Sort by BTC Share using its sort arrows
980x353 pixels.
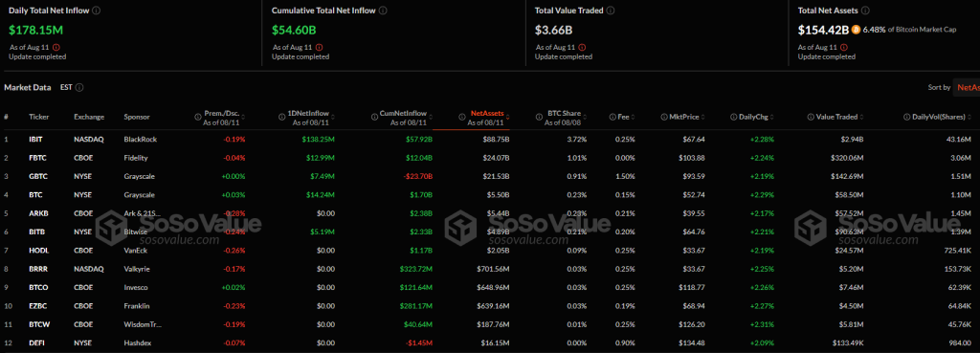pyautogui.click(x=585, y=117)
